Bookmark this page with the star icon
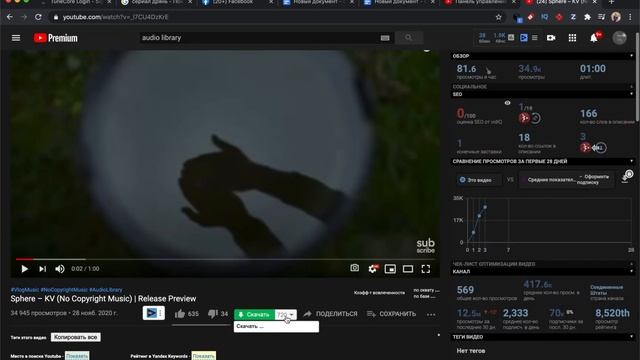The height and width of the screenshot is (360, 640). coord(498,17)
